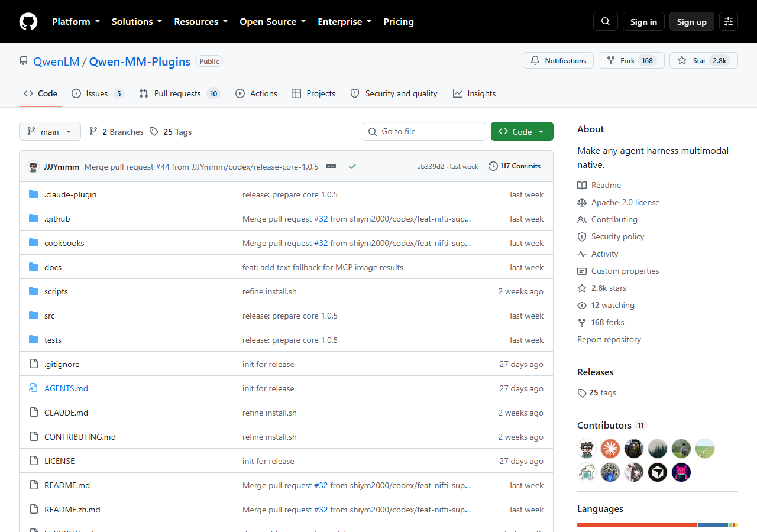The height and width of the screenshot is (532, 757).
Task: Click the cookbooks folder icon
Action: pos(34,243)
